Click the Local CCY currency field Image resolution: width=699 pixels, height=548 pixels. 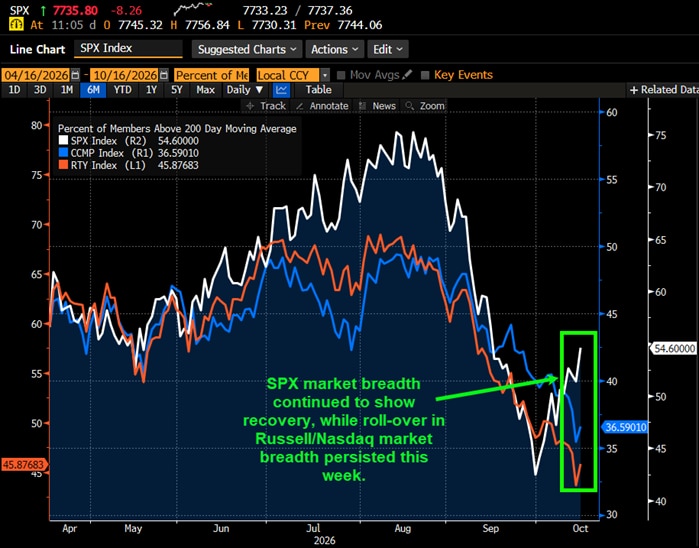click(288, 75)
